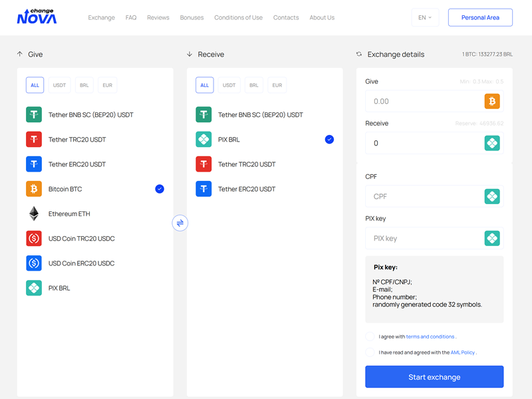532x399 pixels.
Task: Select Ethereum ETH text in Give list
Action: coord(69,213)
